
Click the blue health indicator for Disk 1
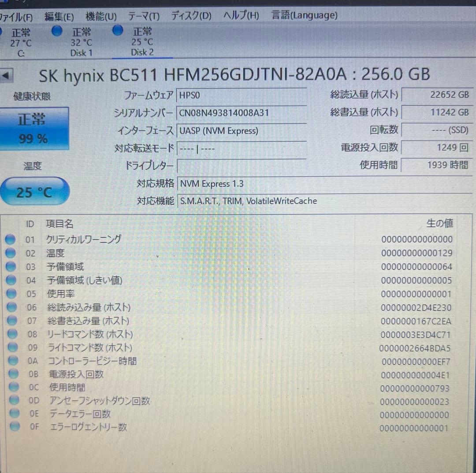pos(57,30)
